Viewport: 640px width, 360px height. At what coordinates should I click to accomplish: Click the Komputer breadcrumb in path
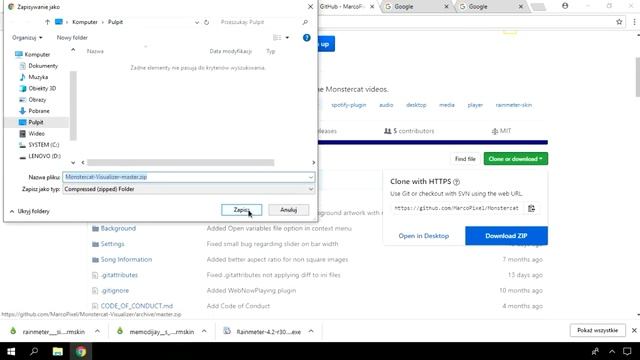84,22
